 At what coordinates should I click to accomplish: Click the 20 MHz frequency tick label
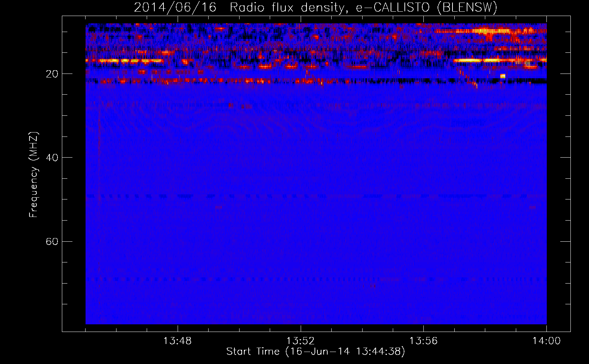pyautogui.click(x=52, y=74)
